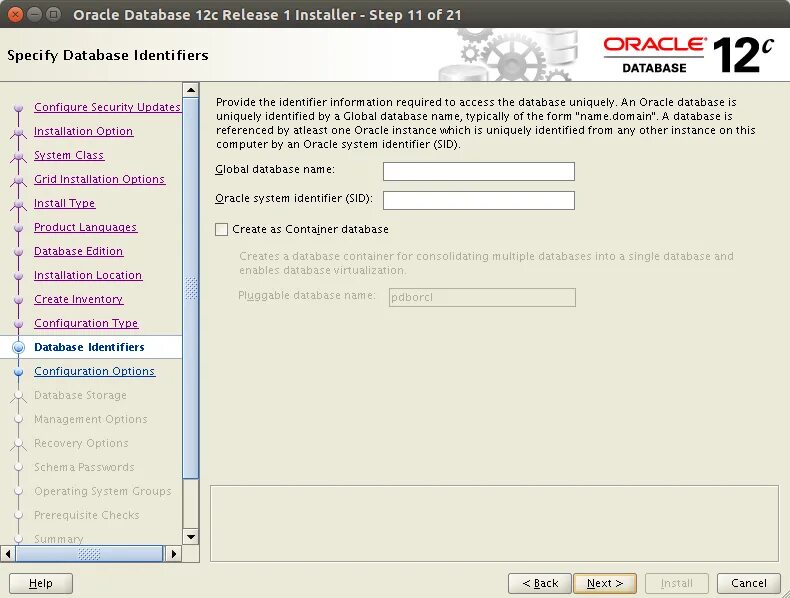The width and height of the screenshot is (790, 598).
Task: Click the step list scroll right arrow
Action: tap(174, 554)
